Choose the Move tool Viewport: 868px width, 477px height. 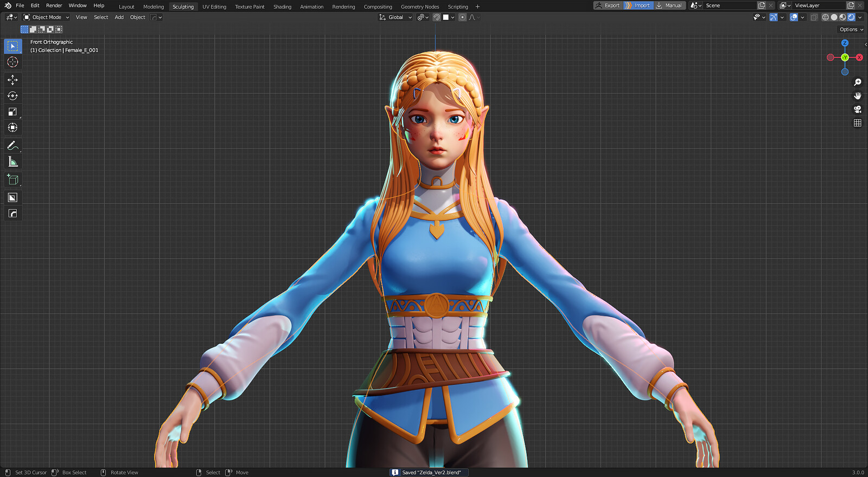tap(12, 80)
